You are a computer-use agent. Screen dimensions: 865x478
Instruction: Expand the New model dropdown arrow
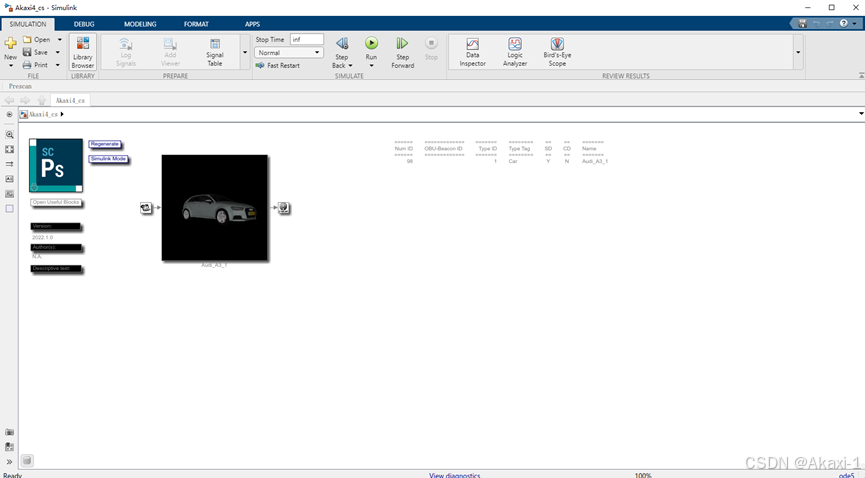tap(10, 65)
